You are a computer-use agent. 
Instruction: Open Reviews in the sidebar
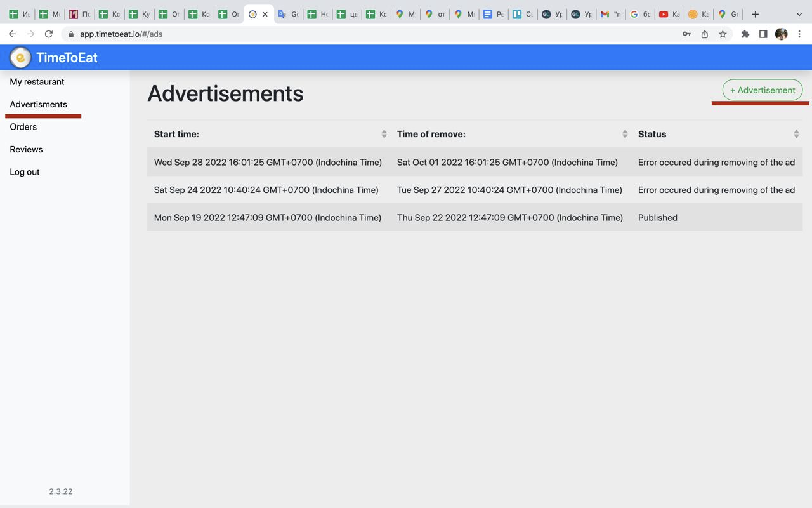[26, 149]
